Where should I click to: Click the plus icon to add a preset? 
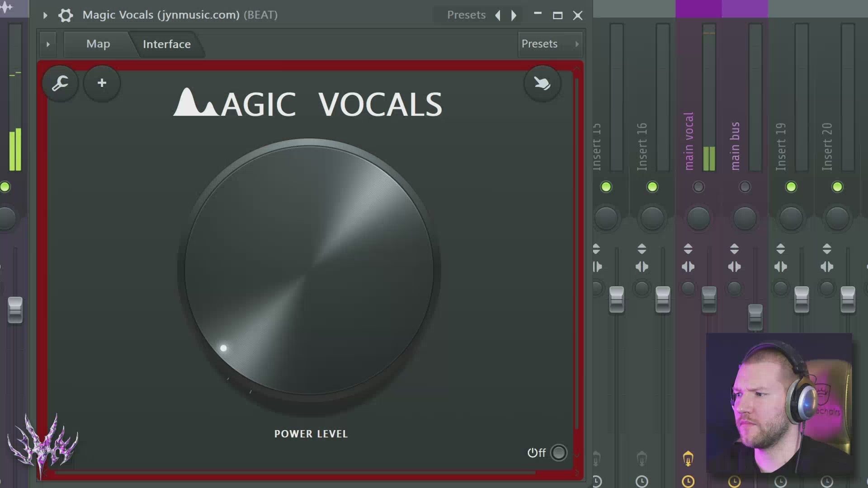[x=102, y=83]
